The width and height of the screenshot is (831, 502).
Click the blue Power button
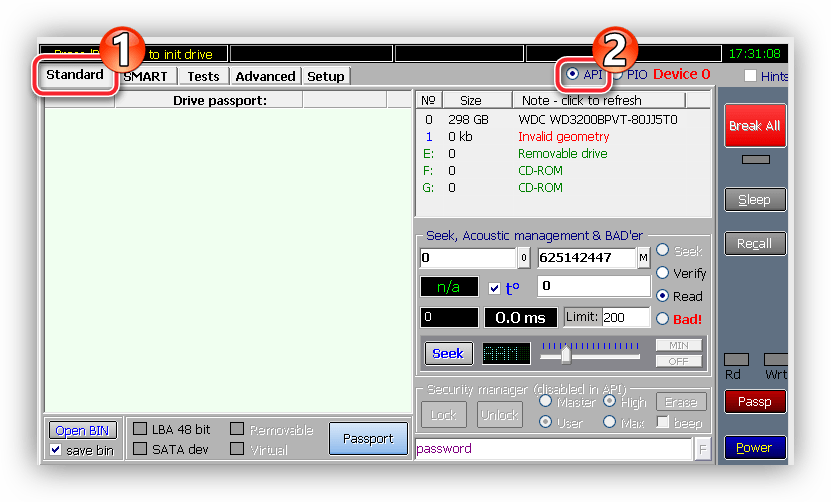coord(755,448)
